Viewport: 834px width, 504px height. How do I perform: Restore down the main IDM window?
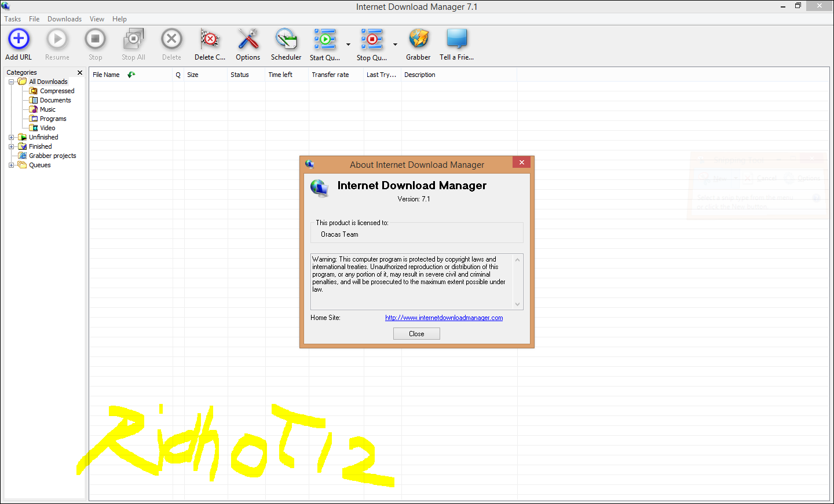point(798,6)
